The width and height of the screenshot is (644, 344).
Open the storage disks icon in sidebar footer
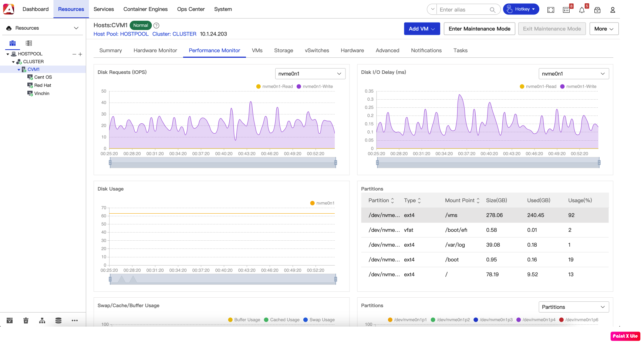pos(58,321)
